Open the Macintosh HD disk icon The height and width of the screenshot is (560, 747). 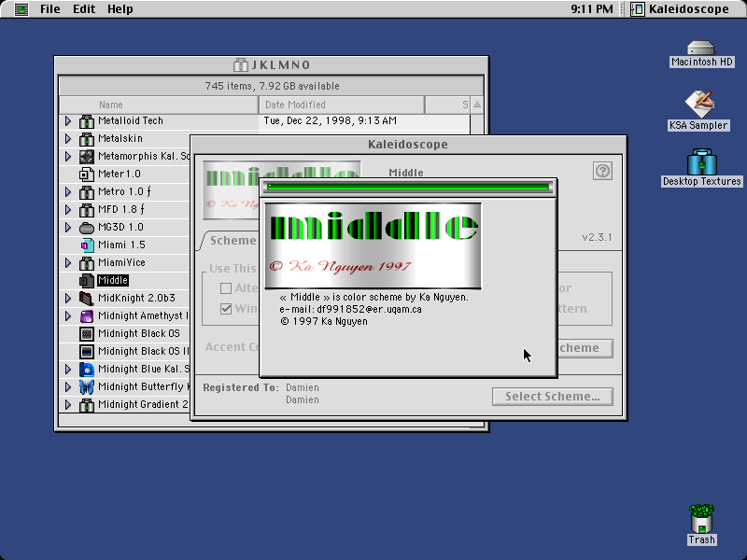click(x=701, y=49)
